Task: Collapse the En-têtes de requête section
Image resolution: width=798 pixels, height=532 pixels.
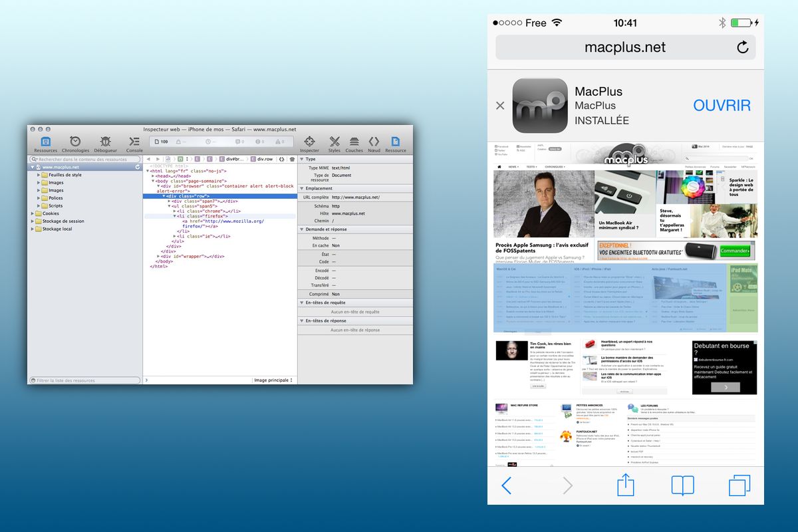Action: (x=302, y=303)
